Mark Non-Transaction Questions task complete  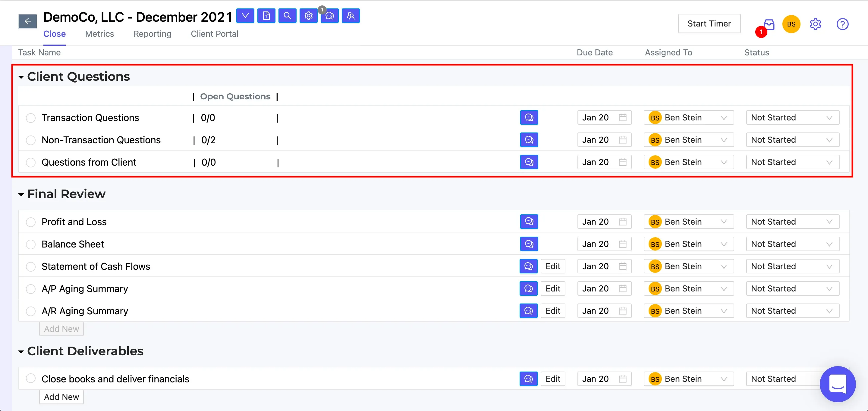[x=31, y=140]
